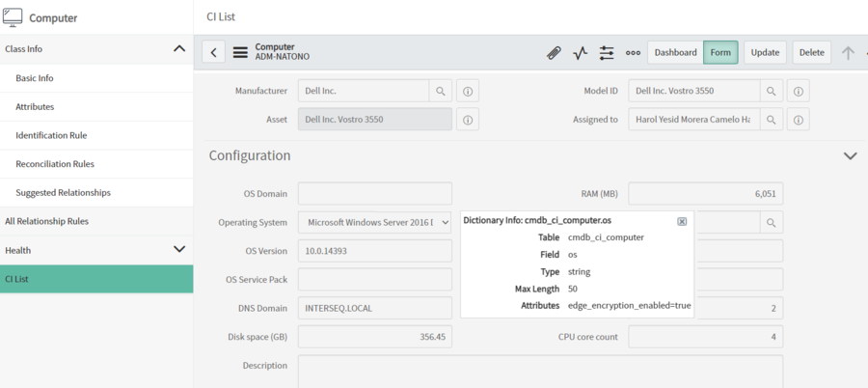Go back using the left chevron button
This screenshot has height=388, width=868.
[214, 53]
